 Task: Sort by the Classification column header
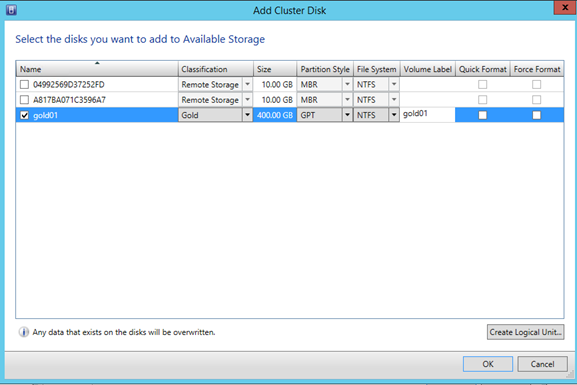point(216,69)
